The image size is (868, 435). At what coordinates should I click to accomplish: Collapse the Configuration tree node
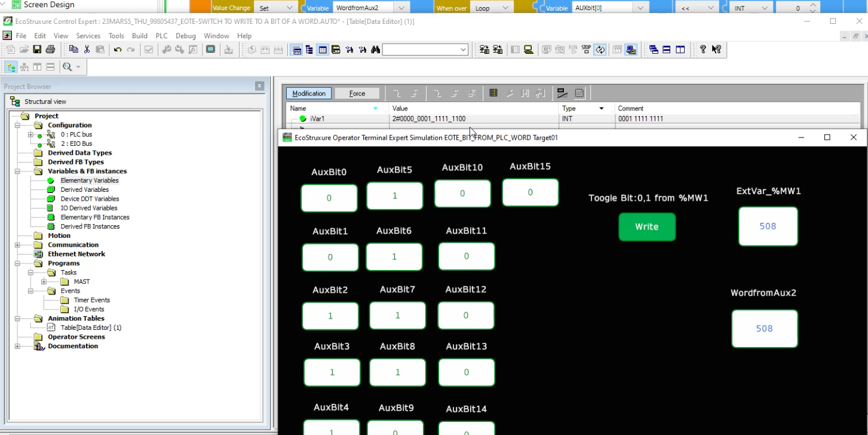click(x=17, y=125)
